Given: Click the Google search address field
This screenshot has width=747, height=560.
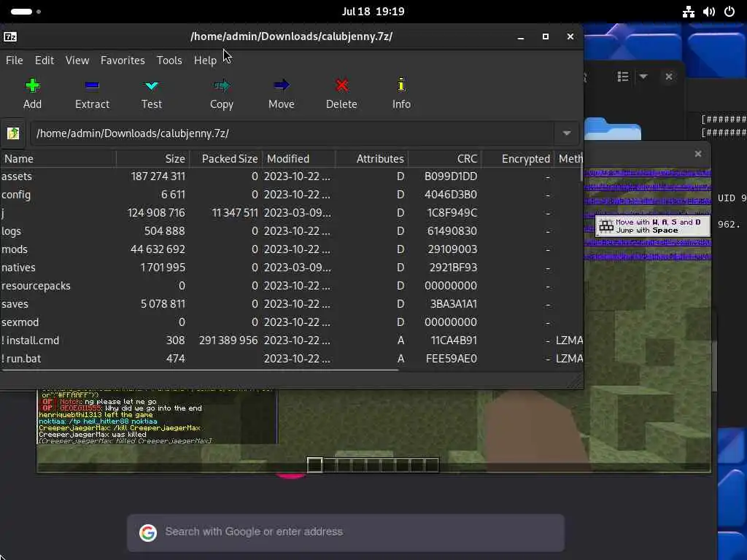Looking at the screenshot, I should [346, 532].
